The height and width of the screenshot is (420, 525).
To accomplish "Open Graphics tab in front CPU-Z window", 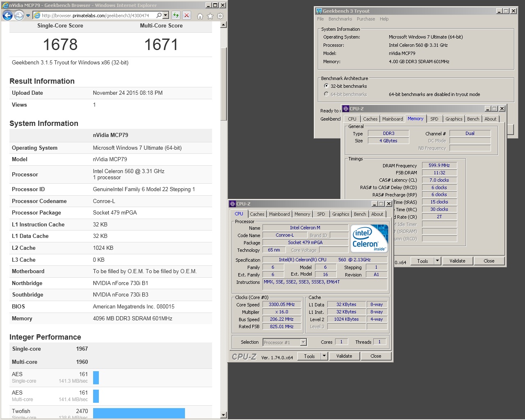I will click(340, 214).
